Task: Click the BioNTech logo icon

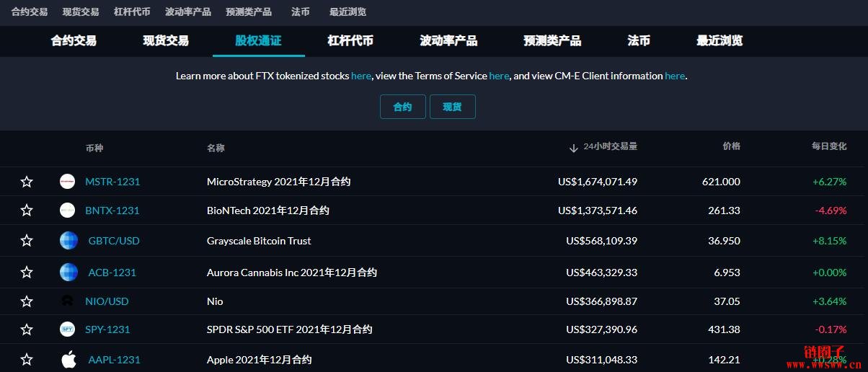Action: point(67,211)
